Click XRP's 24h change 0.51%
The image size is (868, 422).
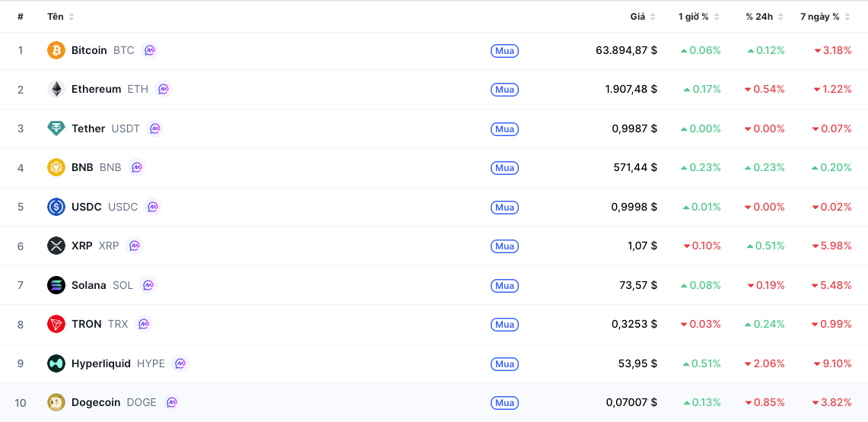pyautogui.click(x=765, y=246)
